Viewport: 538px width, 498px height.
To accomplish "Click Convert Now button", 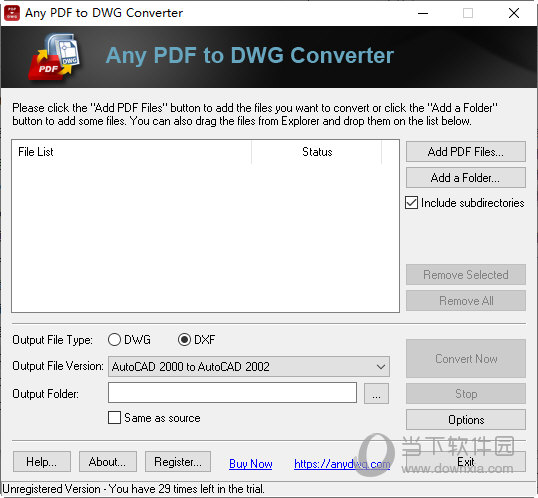I will 466,359.
